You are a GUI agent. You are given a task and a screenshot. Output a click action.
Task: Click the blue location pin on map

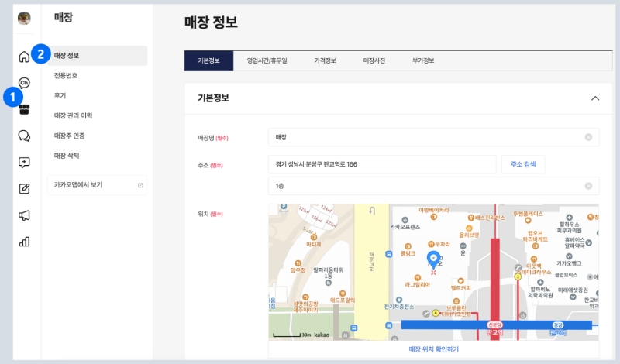coord(434,259)
